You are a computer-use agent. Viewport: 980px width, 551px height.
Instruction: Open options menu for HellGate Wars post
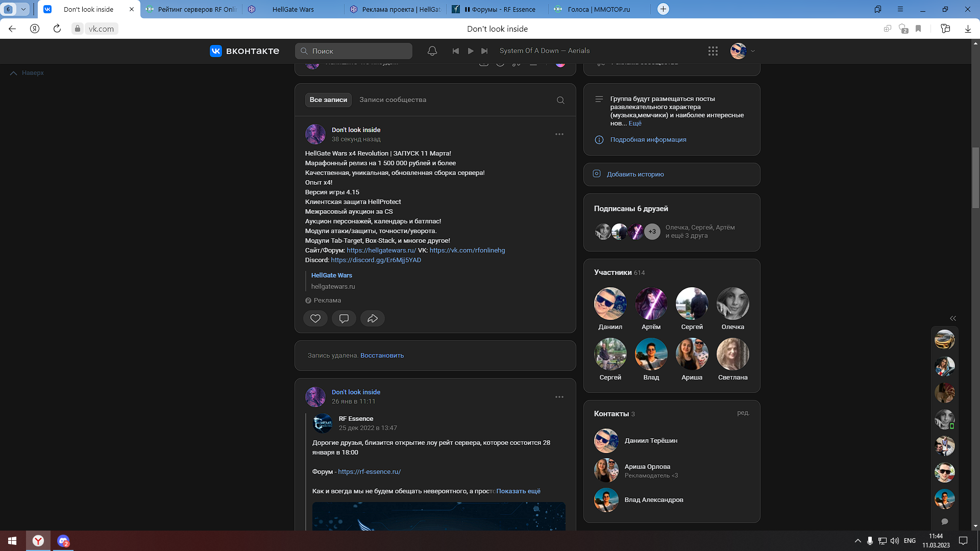559,134
